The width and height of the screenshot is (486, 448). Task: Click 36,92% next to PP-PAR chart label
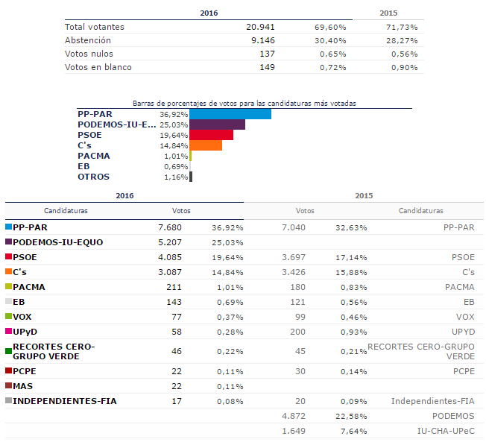point(174,114)
